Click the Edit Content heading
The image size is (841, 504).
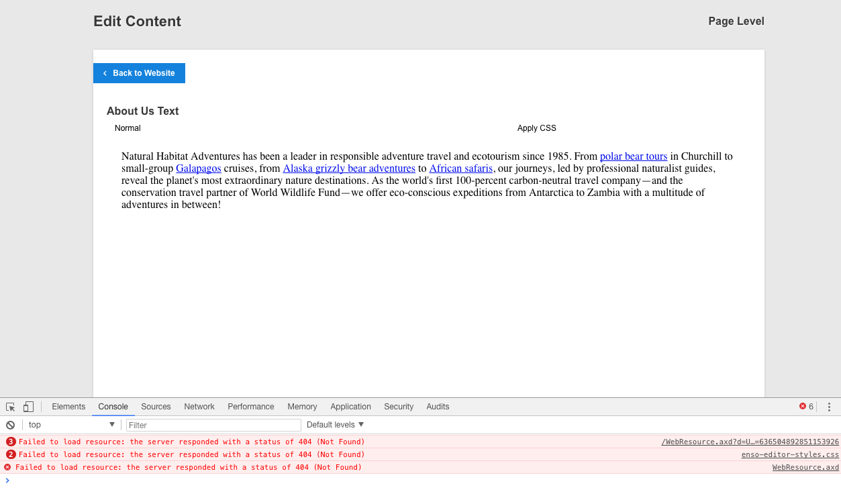pos(138,21)
